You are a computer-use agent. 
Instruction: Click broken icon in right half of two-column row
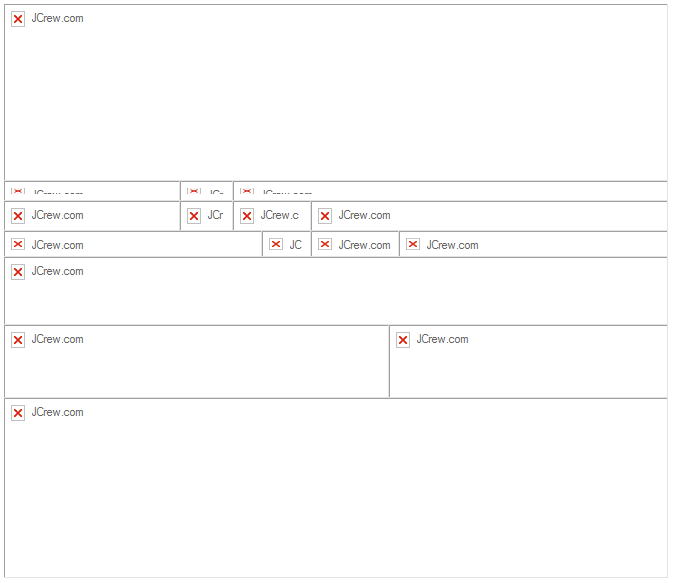pos(403,340)
